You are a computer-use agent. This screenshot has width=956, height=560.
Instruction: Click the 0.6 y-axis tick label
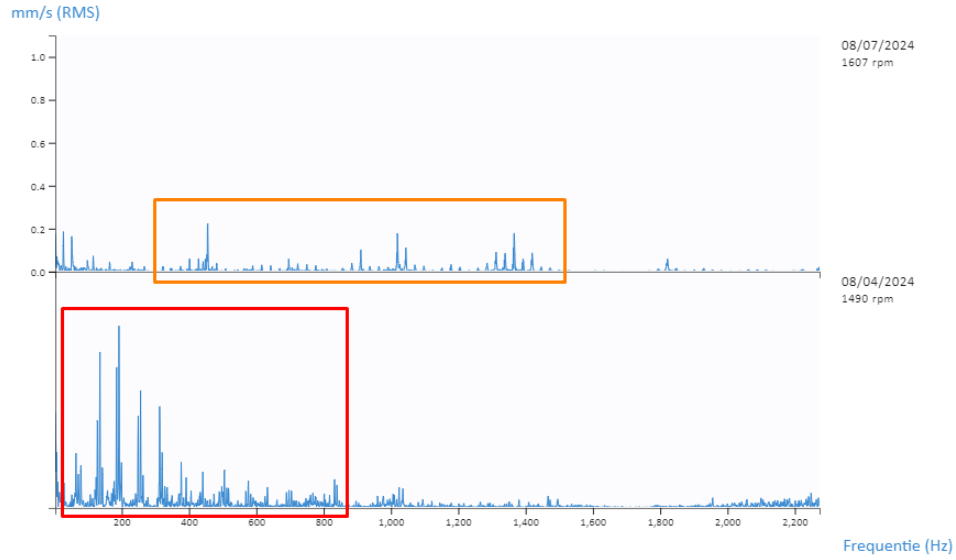tap(38, 143)
